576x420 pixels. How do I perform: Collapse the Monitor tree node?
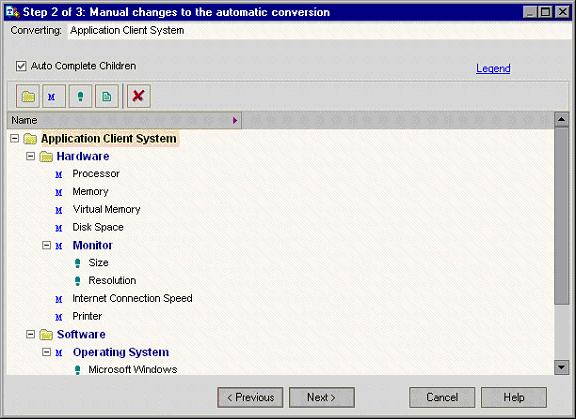46,245
